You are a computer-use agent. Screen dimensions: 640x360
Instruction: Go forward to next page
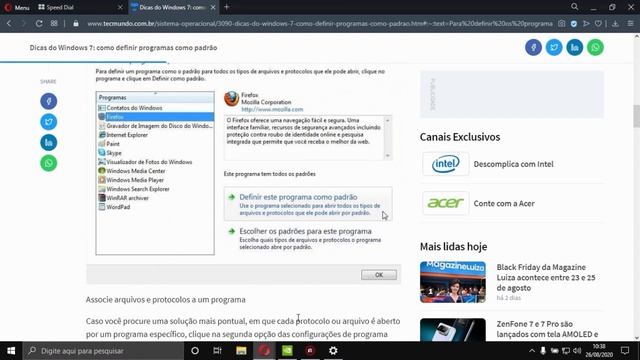point(23,24)
